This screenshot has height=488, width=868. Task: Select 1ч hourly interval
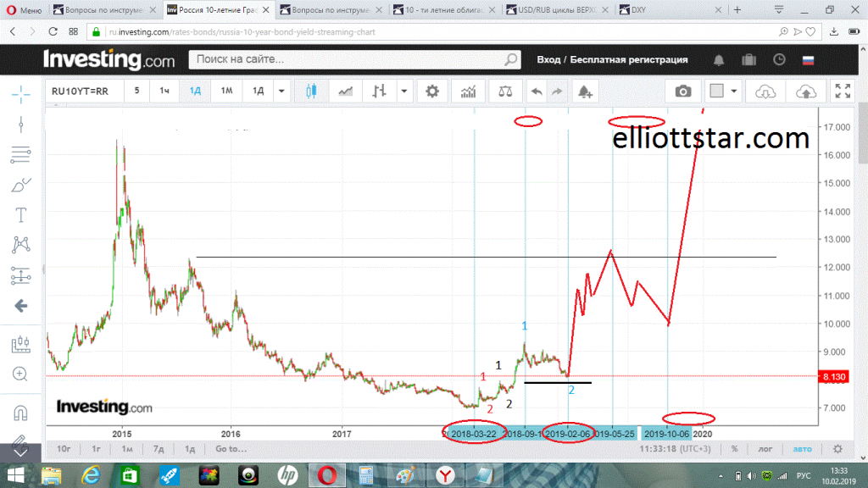[164, 91]
